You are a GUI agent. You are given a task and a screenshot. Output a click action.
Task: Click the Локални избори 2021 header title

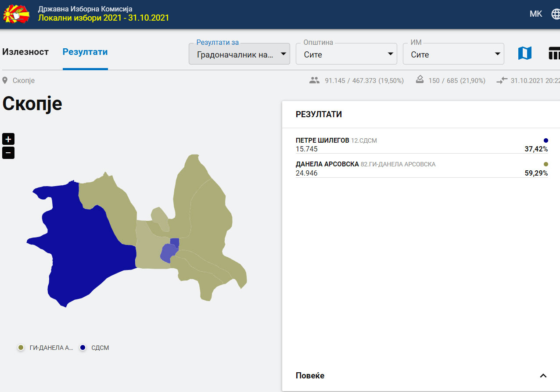(104, 18)
